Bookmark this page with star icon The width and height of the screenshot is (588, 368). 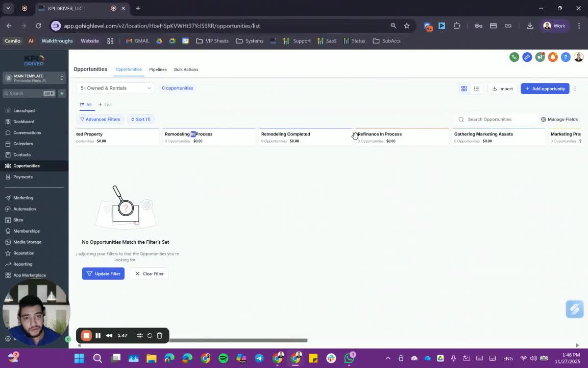[x=407, y=26]
